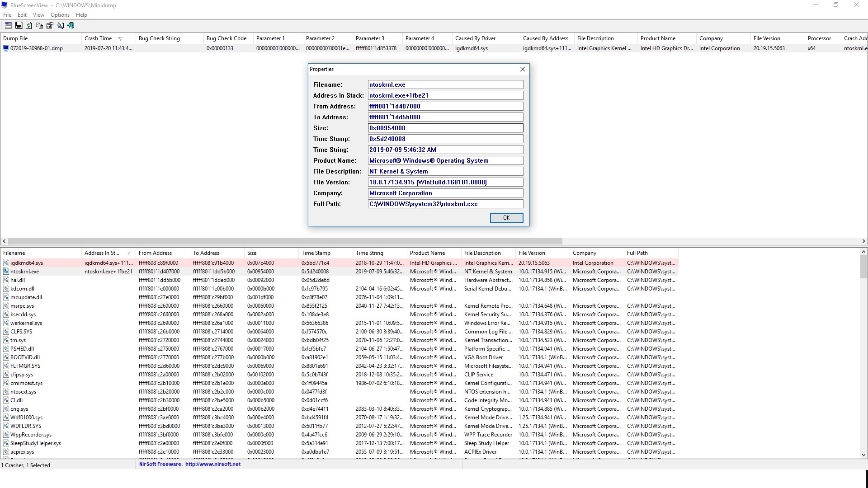Open Advanced Options toolbar icon
This screenshot has height=488, width=868.
[x=8, y=25]
